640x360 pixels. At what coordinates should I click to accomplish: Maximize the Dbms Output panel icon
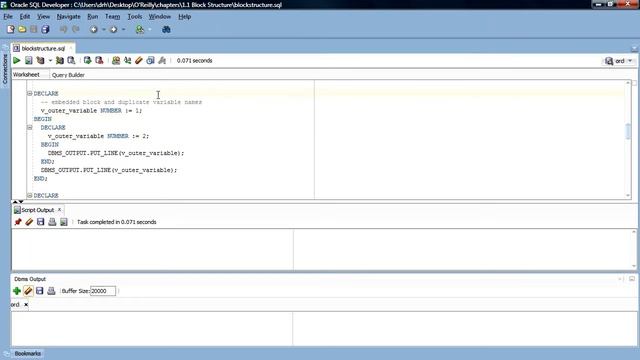tap(632, 279)
